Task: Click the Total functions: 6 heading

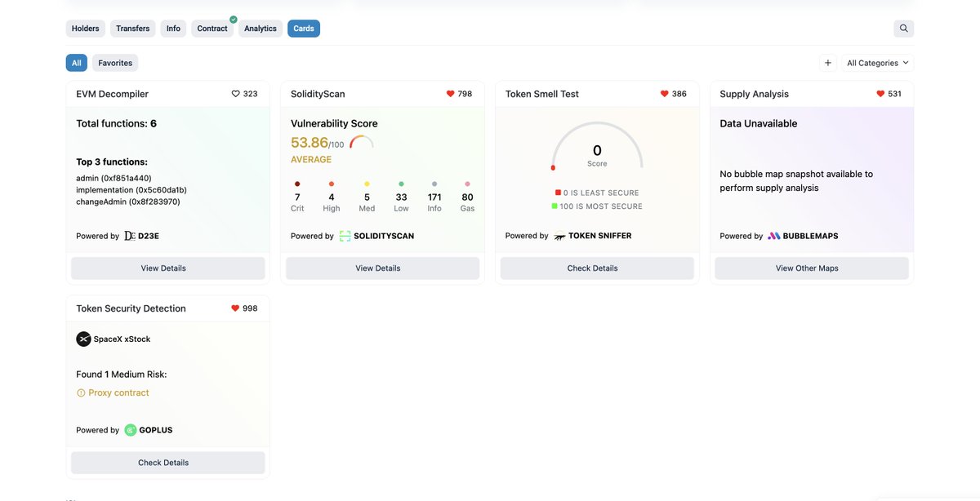Action: [x=117, y=124]
